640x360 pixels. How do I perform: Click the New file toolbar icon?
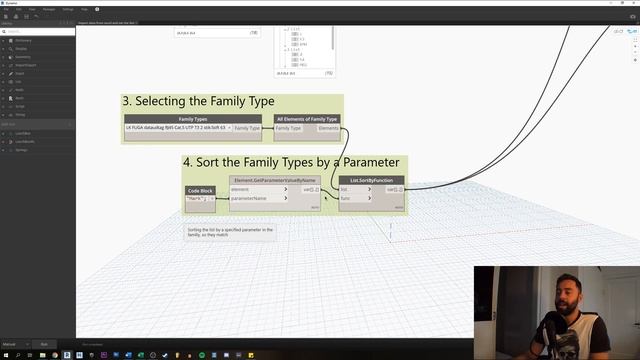[x=6, y=16]
